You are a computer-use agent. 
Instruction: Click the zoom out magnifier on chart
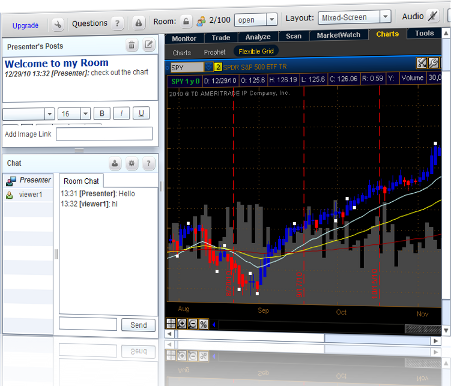[193, 324]
